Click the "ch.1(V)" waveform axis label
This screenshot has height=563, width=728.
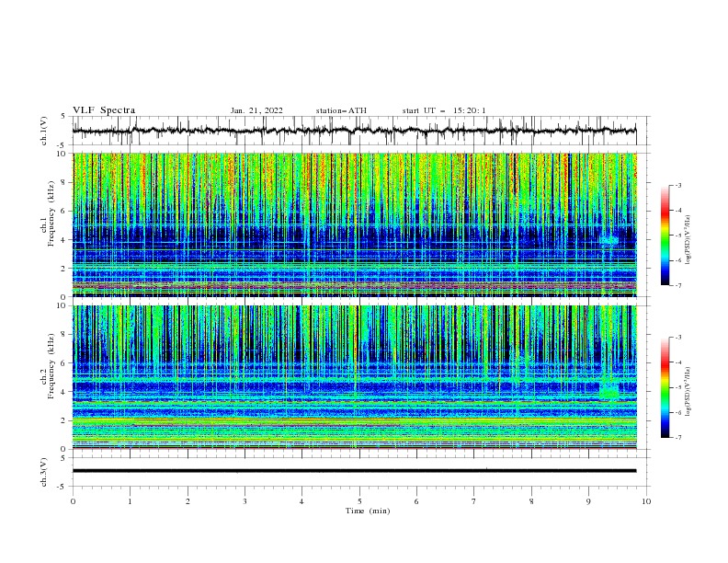click(44, 131)
